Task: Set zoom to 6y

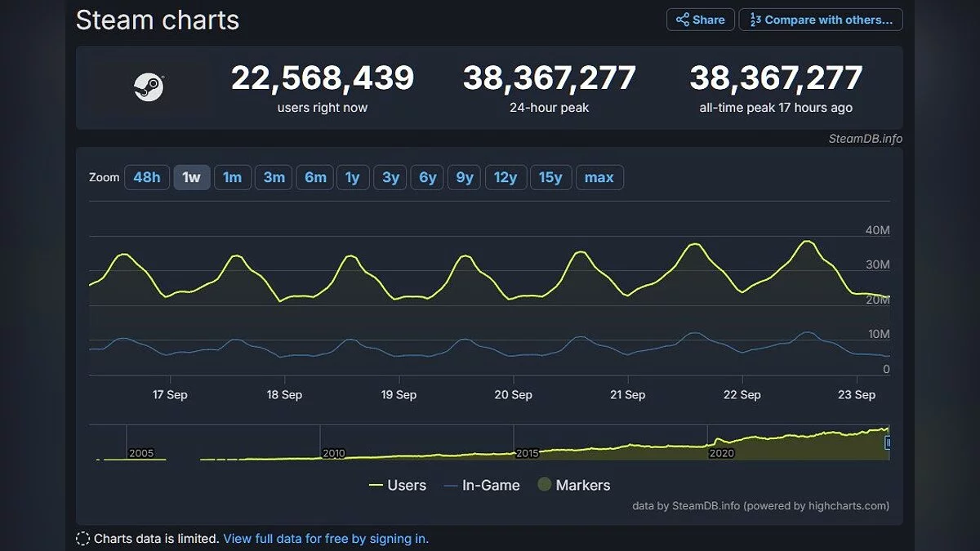Action: 428,177
